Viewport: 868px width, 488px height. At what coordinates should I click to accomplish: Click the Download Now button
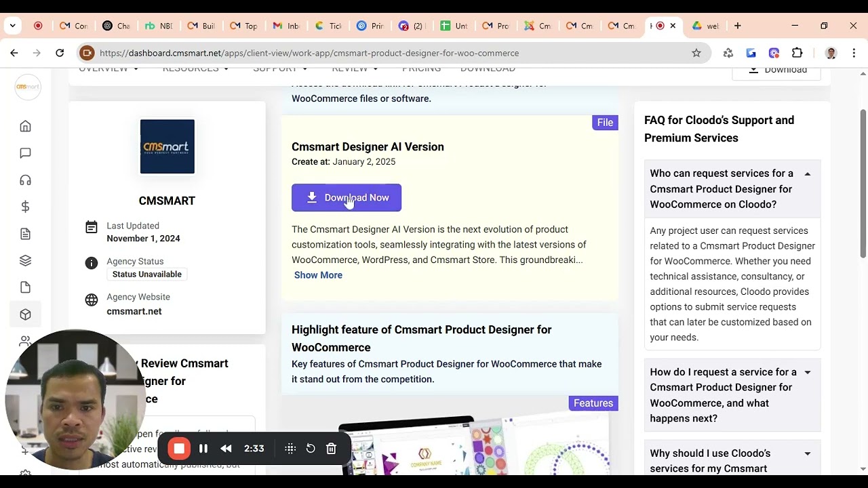(x=347, y=197)
